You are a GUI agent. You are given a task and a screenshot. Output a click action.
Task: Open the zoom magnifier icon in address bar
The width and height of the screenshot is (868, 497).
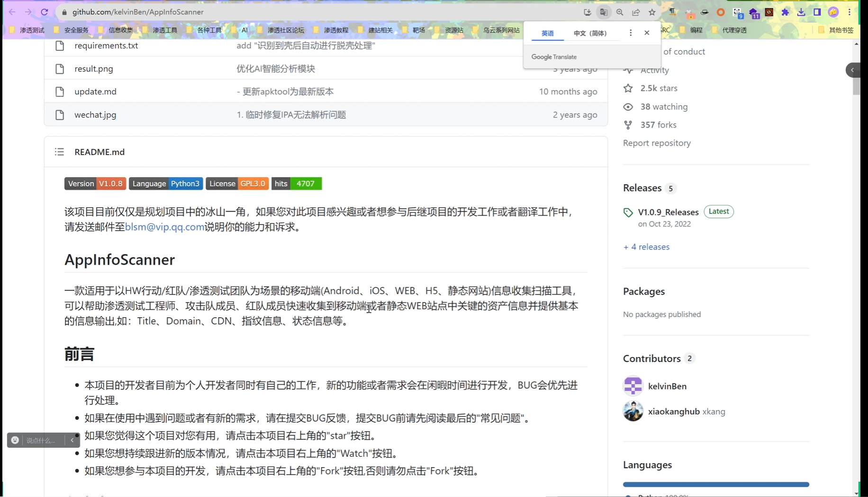point(620,12)
